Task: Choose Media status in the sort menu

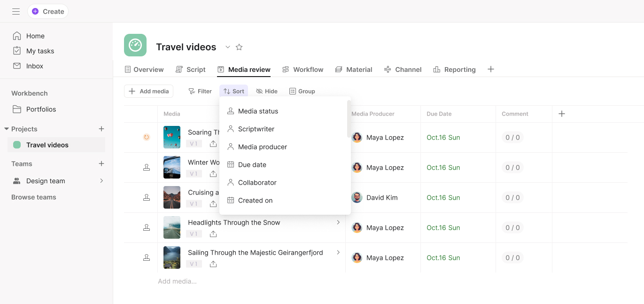Action: coord(258,111)
